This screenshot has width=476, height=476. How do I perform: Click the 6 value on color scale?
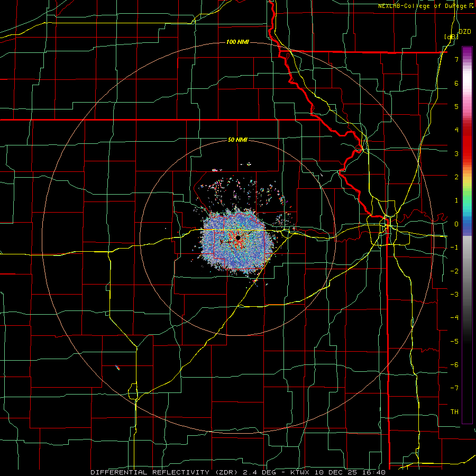click(456, 83)
